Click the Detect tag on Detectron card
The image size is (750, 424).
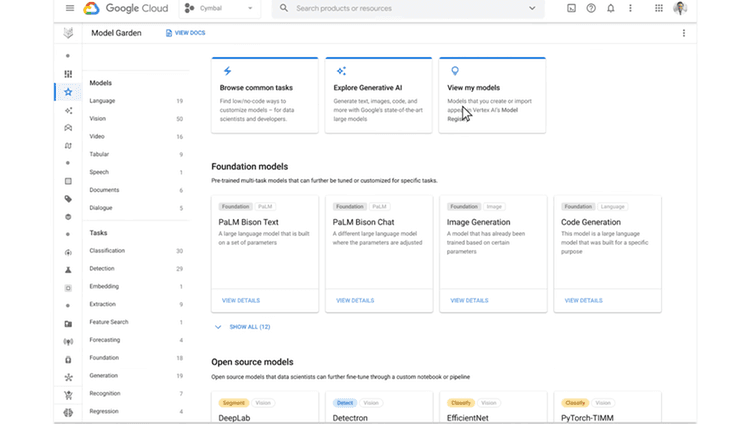click(x=345, y=403)
